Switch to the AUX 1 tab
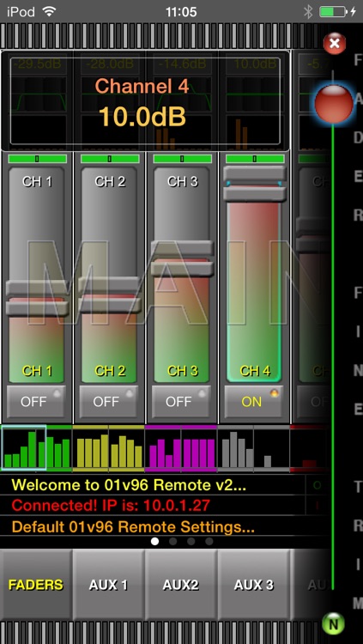 [109, 585]
